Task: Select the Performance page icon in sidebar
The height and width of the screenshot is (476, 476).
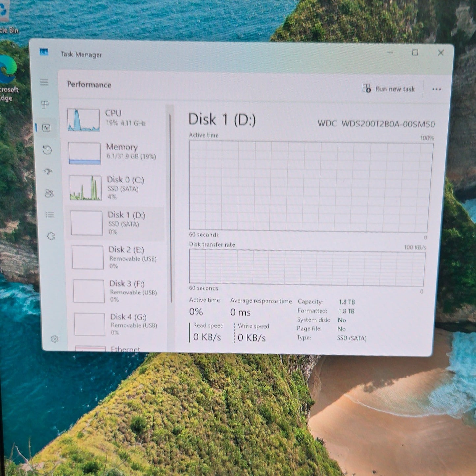Action: click(46, 128)
